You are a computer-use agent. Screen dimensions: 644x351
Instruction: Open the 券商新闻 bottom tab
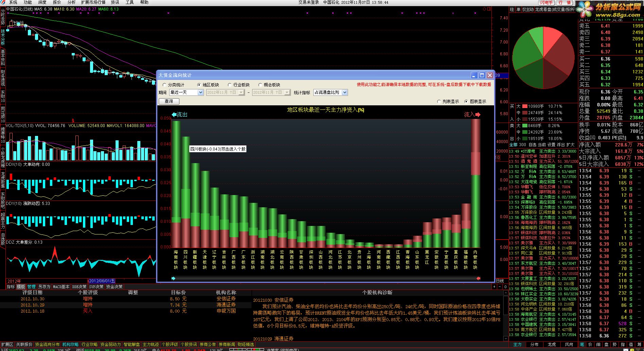(227, 345)
